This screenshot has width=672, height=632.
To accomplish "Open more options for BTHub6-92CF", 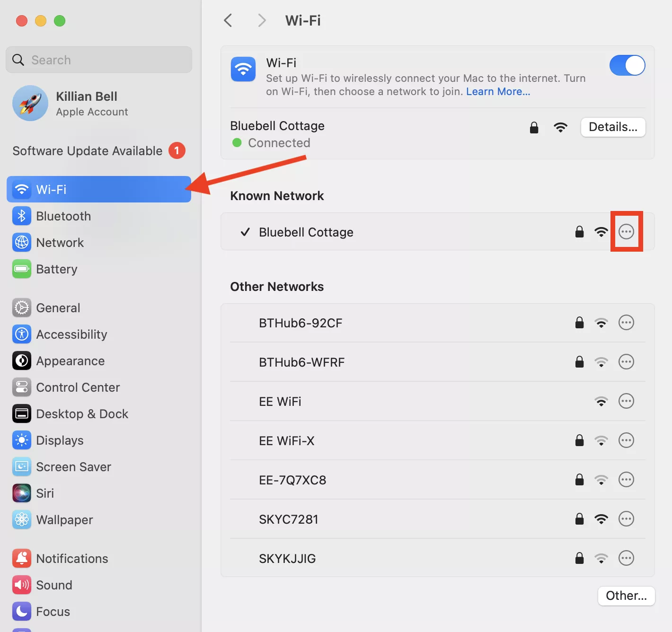I will point(626,323).
